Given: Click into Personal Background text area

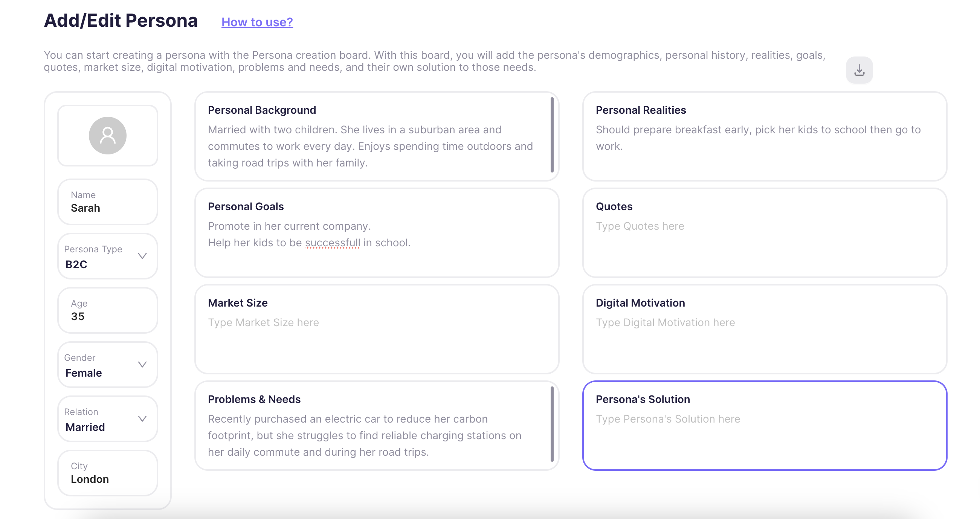Looking at the screenshot, I should click(x=370, y=147).
